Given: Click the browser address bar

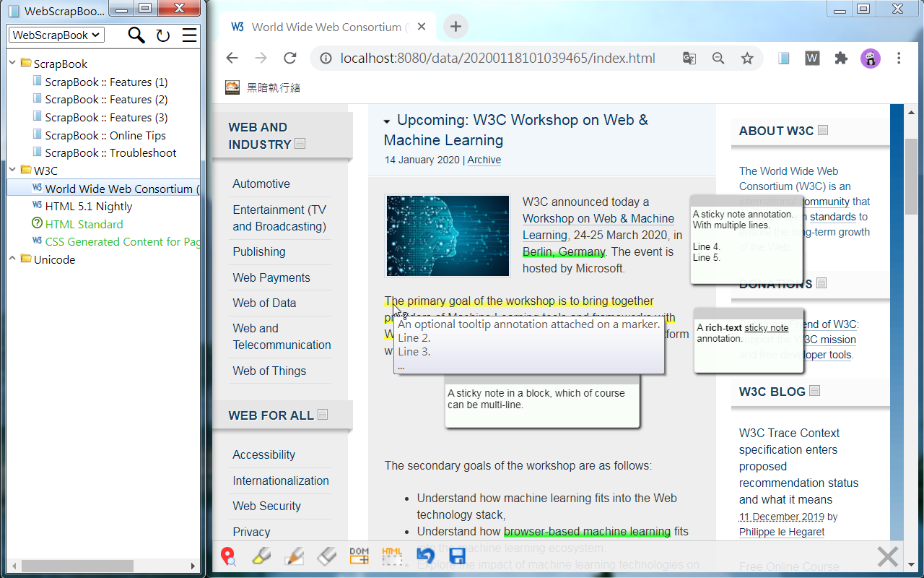Looking at the screenshot, I should point(498,59).
